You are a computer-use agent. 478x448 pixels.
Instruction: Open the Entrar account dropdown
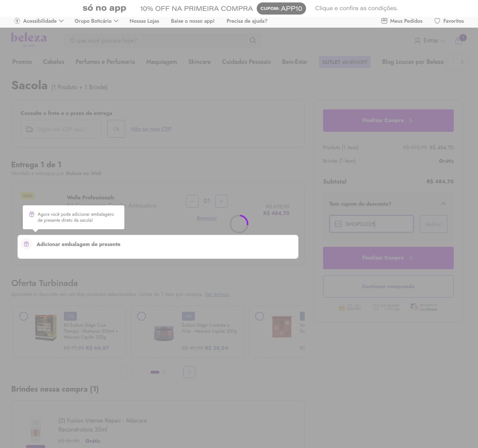tap(443, 41)
